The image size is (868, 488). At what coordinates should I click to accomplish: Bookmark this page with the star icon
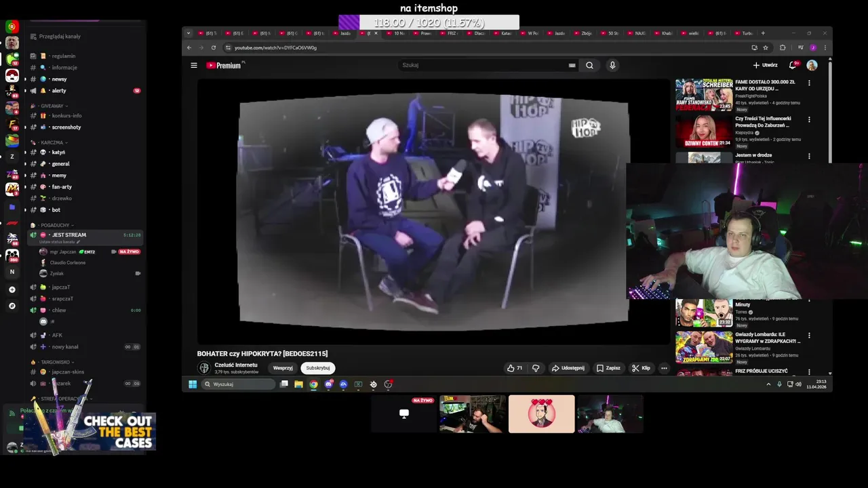766,47
